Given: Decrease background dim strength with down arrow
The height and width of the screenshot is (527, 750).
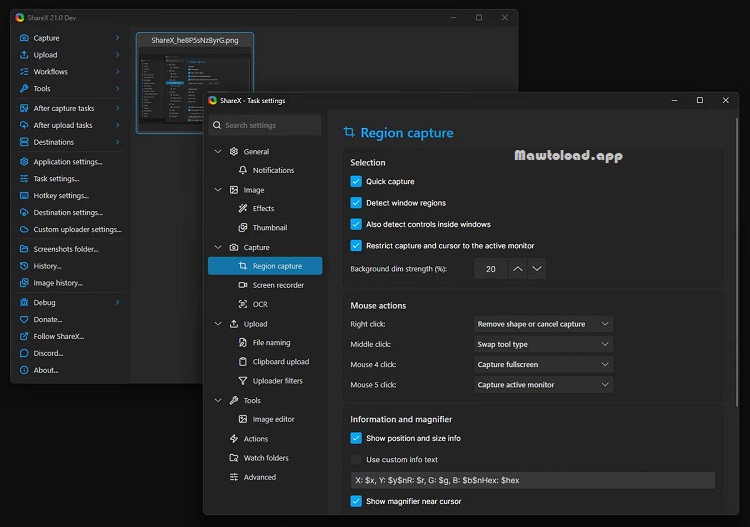Looking at the screenshot, I should click(537, 269).
